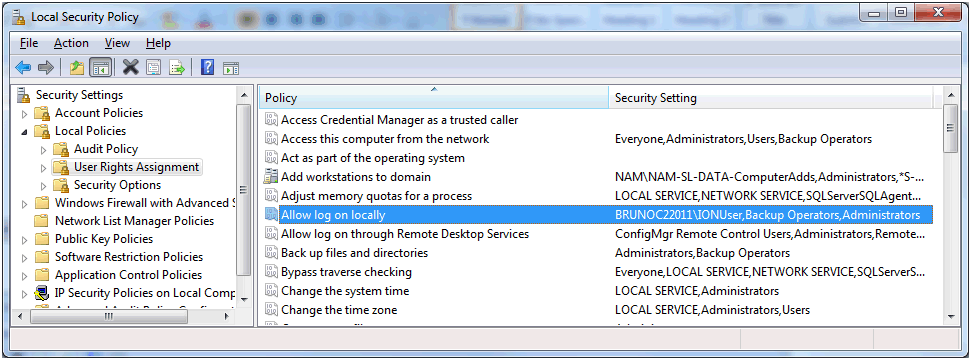Screen dimensions: 971x360
Task: Click the tree pane vertical scroll up arrow
Action: (244, 95)
